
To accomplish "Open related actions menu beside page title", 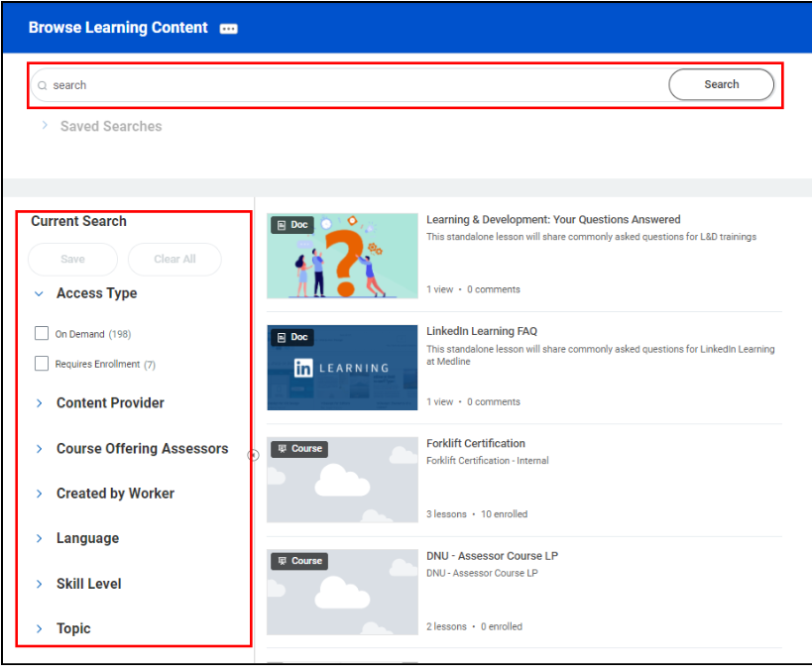I will point(228,28).
